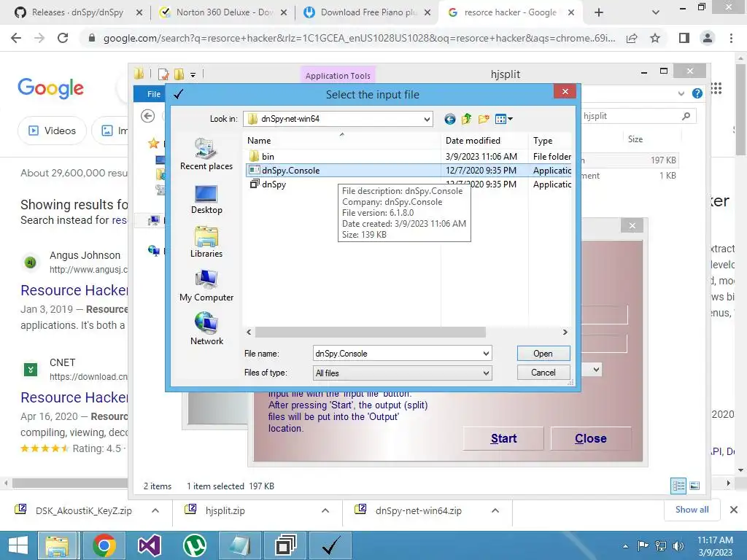
Task: Go to last folder visited in dialog
Action: point(449,119)
